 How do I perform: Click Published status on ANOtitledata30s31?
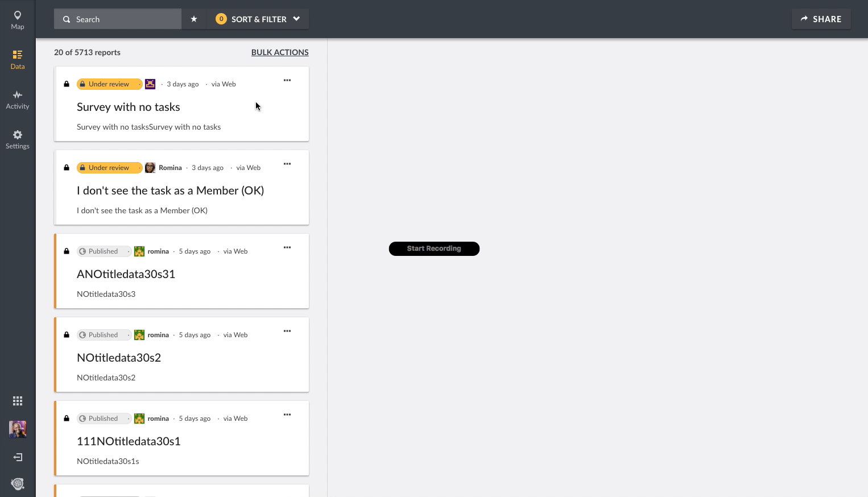[x=104, y=251]
